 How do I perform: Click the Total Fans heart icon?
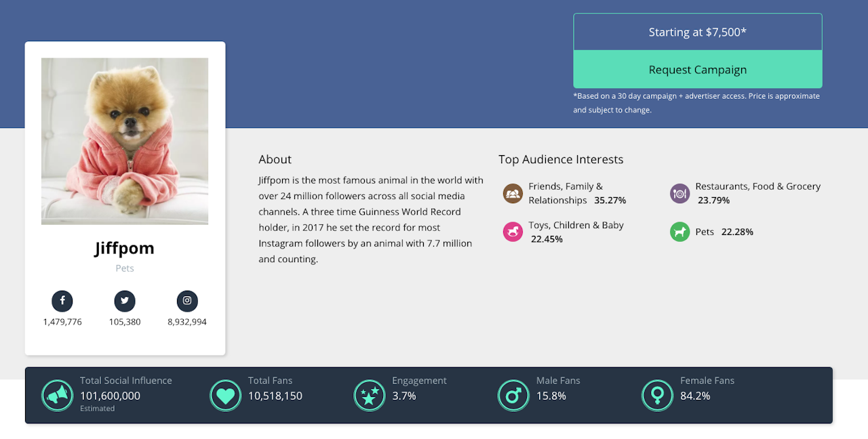[225, 395]
